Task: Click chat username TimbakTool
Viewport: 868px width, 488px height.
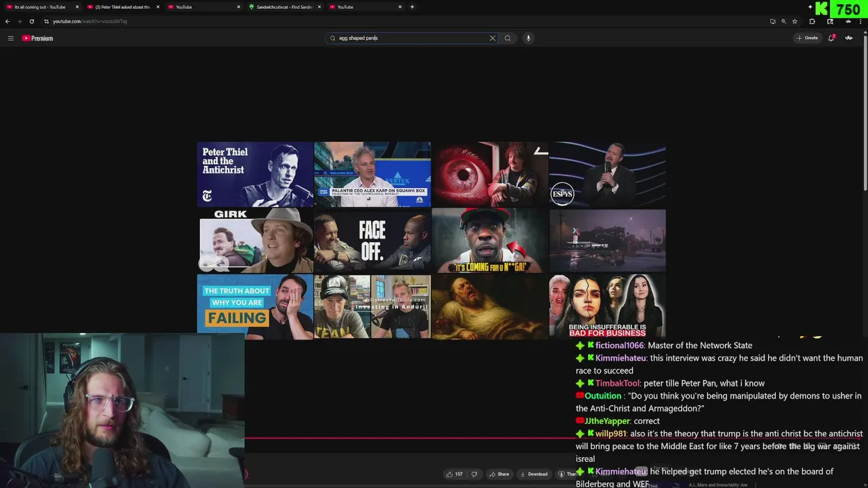Action: 618,383
